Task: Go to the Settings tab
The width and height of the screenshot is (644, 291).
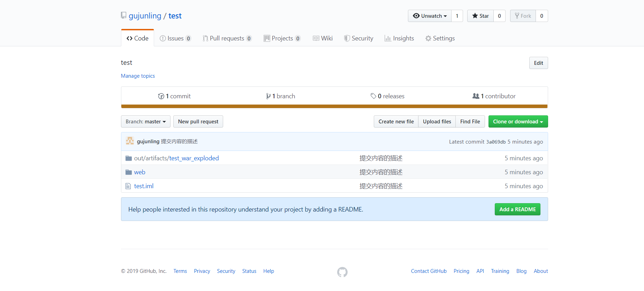Action: pos(440,38)
